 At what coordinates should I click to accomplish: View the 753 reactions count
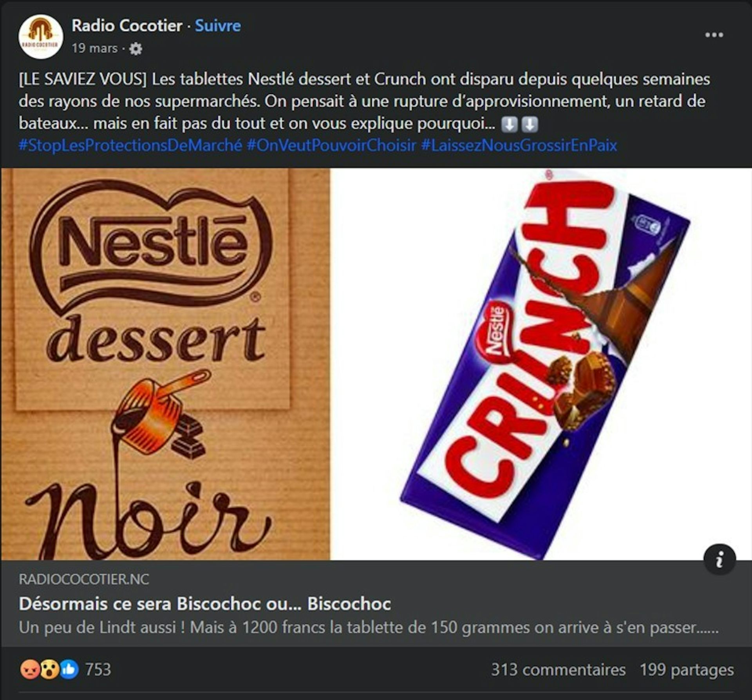pyautogui.click(x=98, y=669)
